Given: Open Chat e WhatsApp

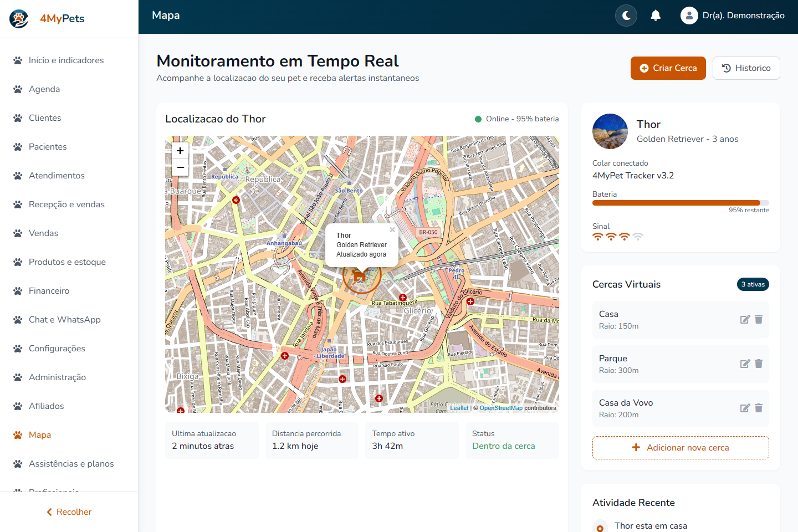Looking at the screenshot, I should [69, 320].
